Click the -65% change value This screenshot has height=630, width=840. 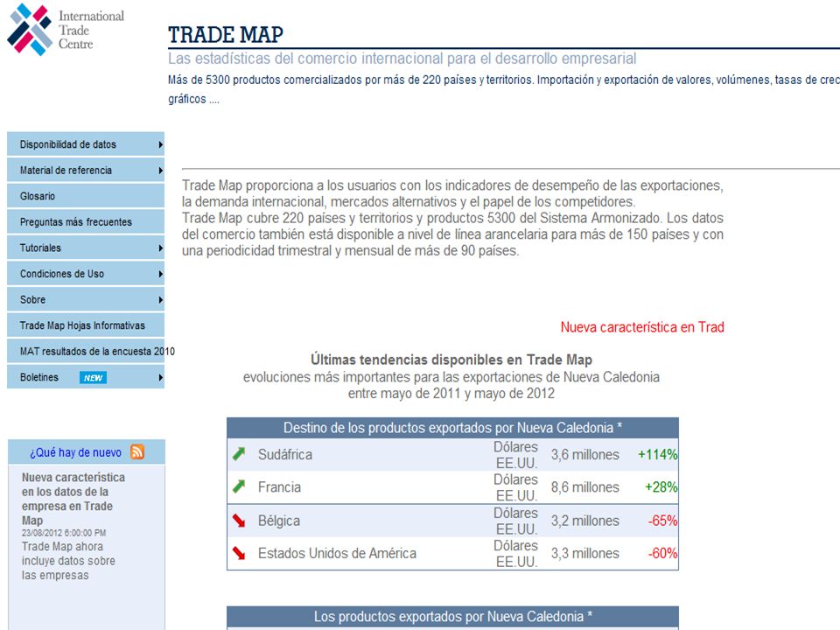click(x=662, y=521)
